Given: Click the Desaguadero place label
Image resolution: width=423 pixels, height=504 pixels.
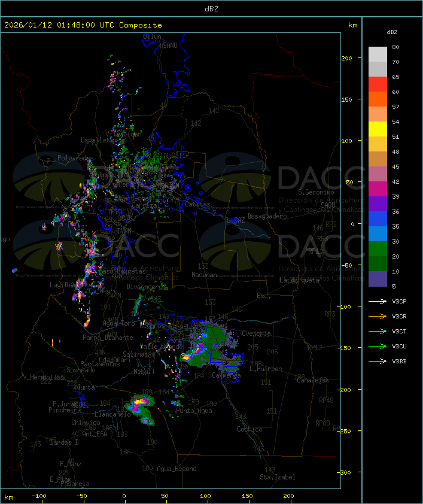Looking at the screenshot, I should (x=267, y=216).
